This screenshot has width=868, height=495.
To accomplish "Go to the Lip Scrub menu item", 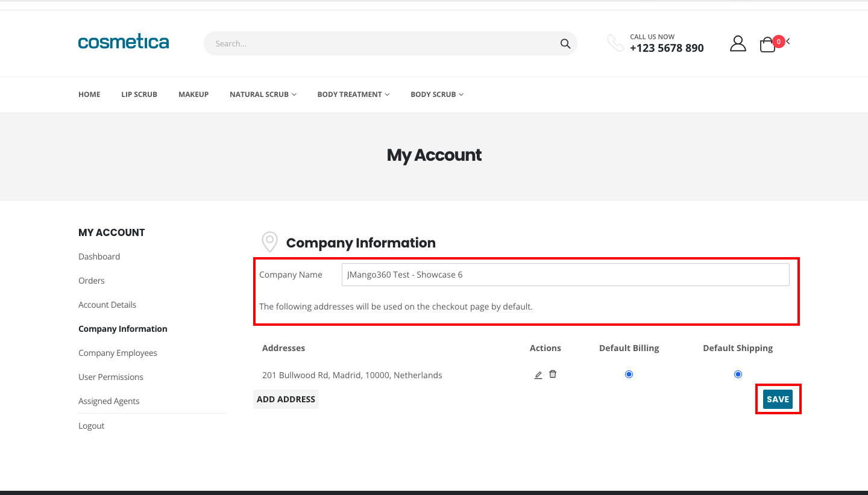I will [139, 95].
